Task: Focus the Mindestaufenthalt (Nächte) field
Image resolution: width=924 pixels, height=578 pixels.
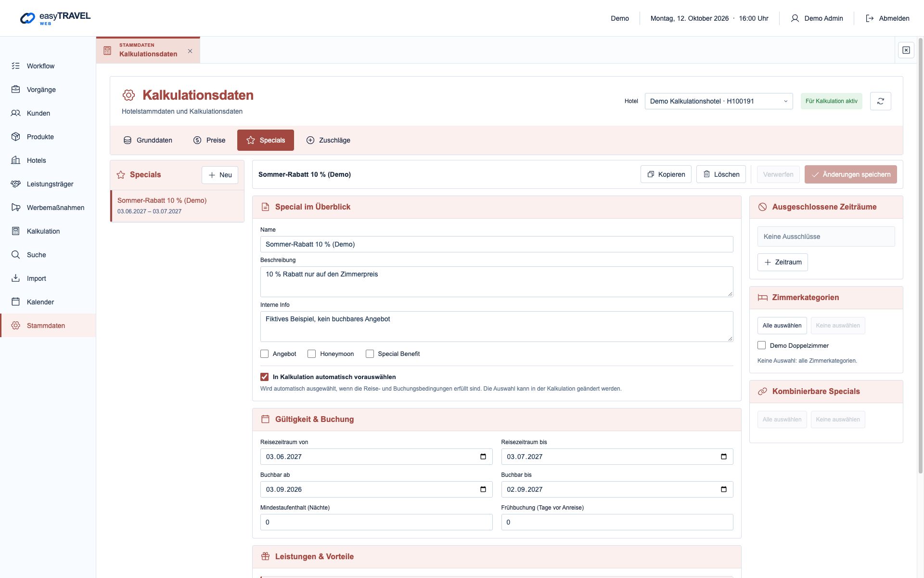Action: [376, 522]
